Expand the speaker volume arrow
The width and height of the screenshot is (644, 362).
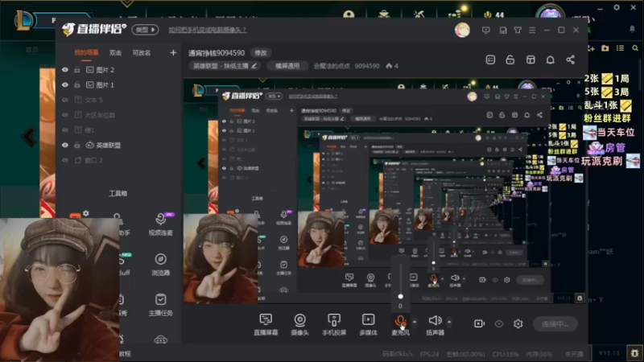pyautogui.click(x=449, y=323)
